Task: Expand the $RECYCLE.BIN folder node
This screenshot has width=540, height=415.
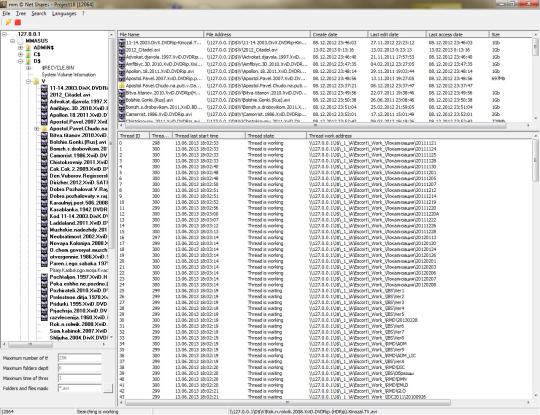Action: pyautogui.click(x=28, y=68)
